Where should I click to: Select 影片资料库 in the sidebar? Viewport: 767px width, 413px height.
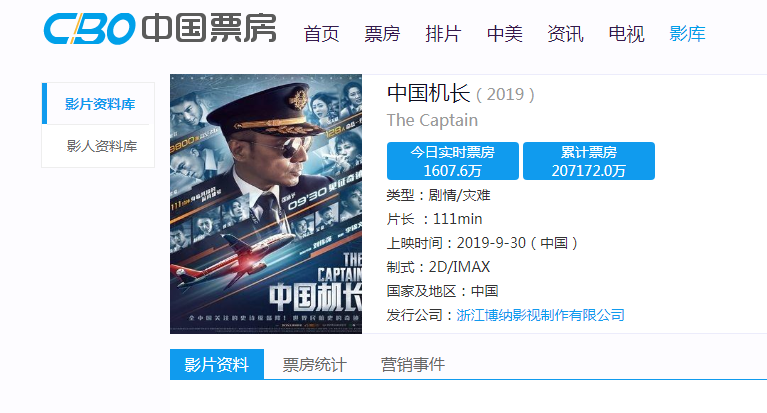pyautogui.click(x=98, y=104)
